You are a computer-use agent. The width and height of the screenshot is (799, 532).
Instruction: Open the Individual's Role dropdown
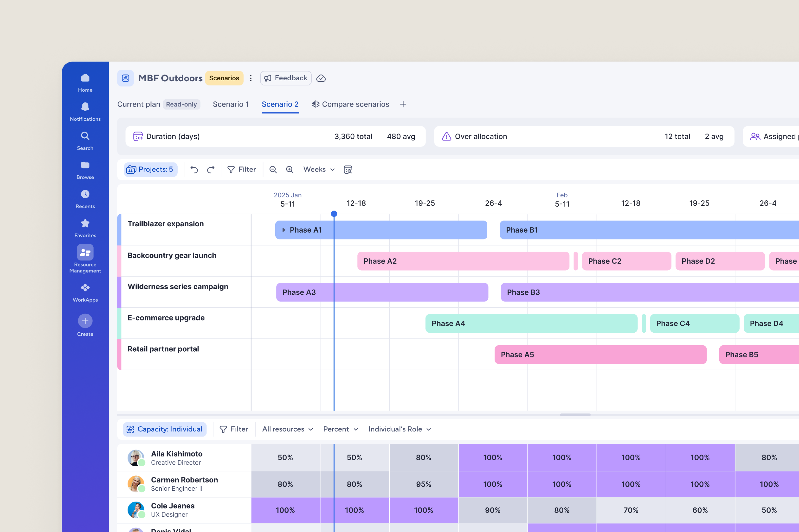point(399,429)
